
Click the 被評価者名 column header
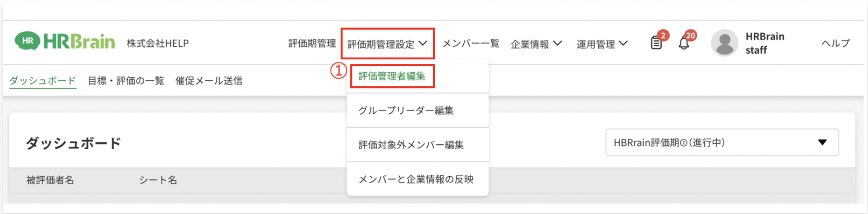click(x=50, y=180)
